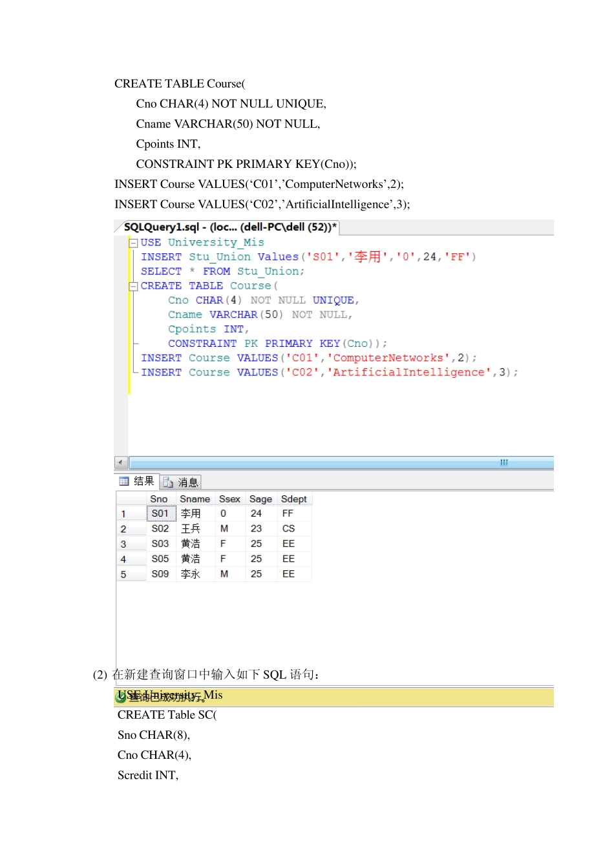This screenshot has height=868, width=614.
Task: Click the select-all corner of results grid
Action: coord(131,499)
